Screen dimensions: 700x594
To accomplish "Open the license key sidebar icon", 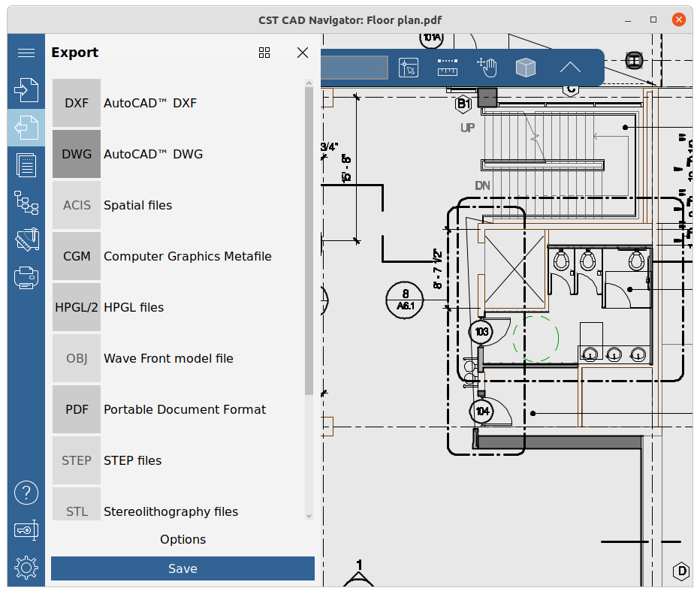I will click(26, 530).
